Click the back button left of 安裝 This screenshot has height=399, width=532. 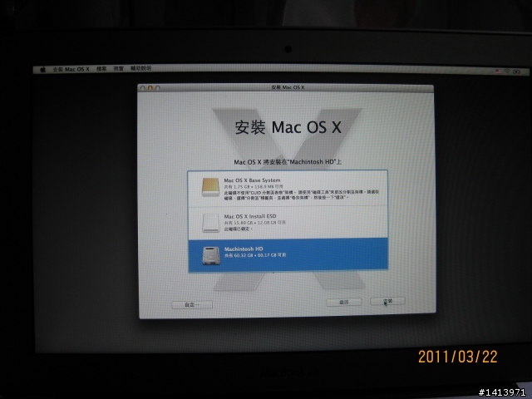pos(343,302)
